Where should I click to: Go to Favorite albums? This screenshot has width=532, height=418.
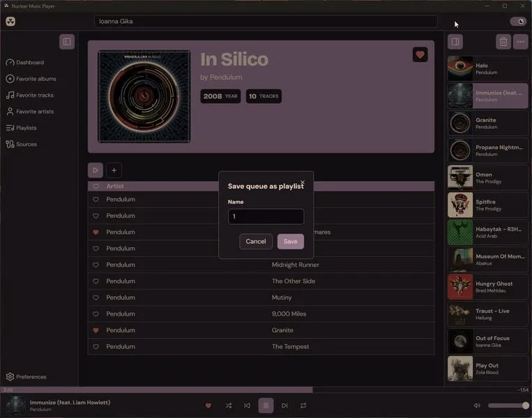[31, 79]
